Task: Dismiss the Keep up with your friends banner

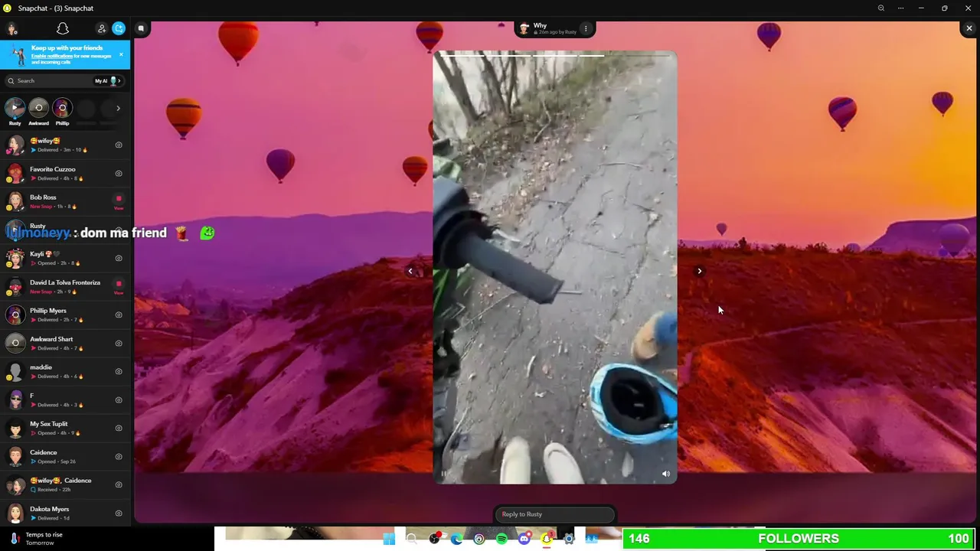Action: coord(120,54)
